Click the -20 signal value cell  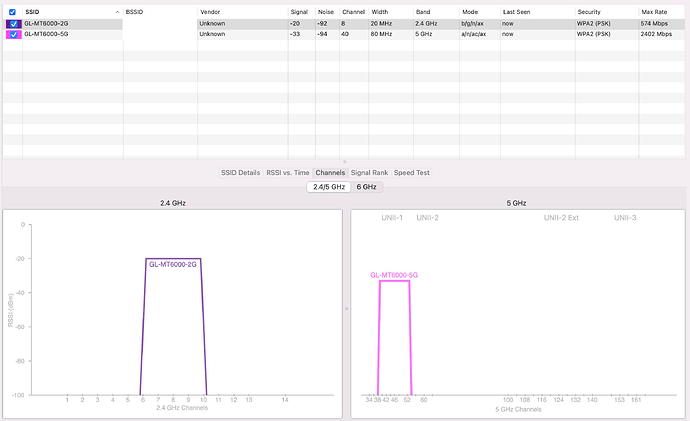295,24
